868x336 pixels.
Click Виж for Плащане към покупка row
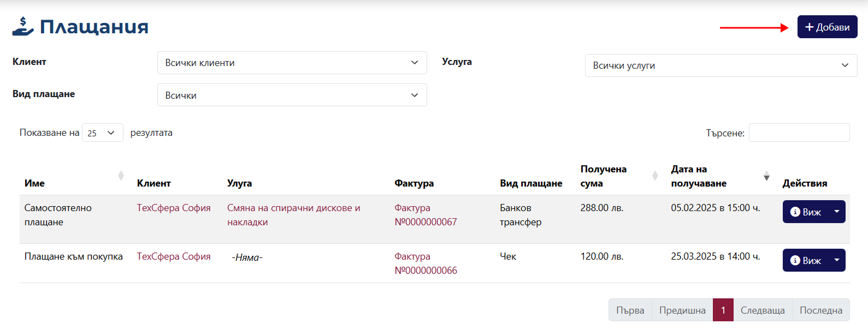[806, 260]
